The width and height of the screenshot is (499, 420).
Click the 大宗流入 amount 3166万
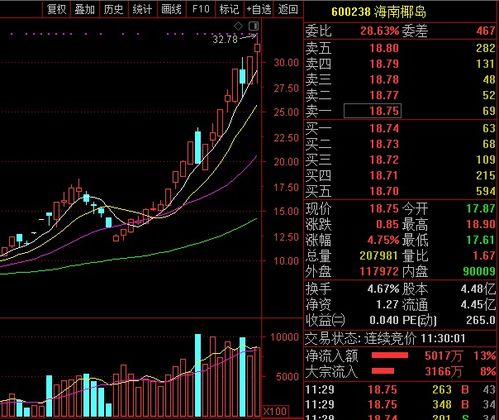[x=443, y=371]
